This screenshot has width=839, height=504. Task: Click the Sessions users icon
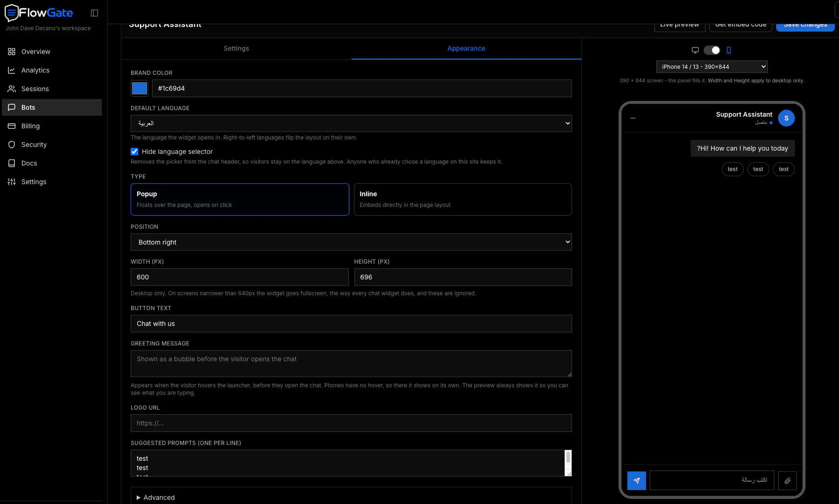pos(12,89)
